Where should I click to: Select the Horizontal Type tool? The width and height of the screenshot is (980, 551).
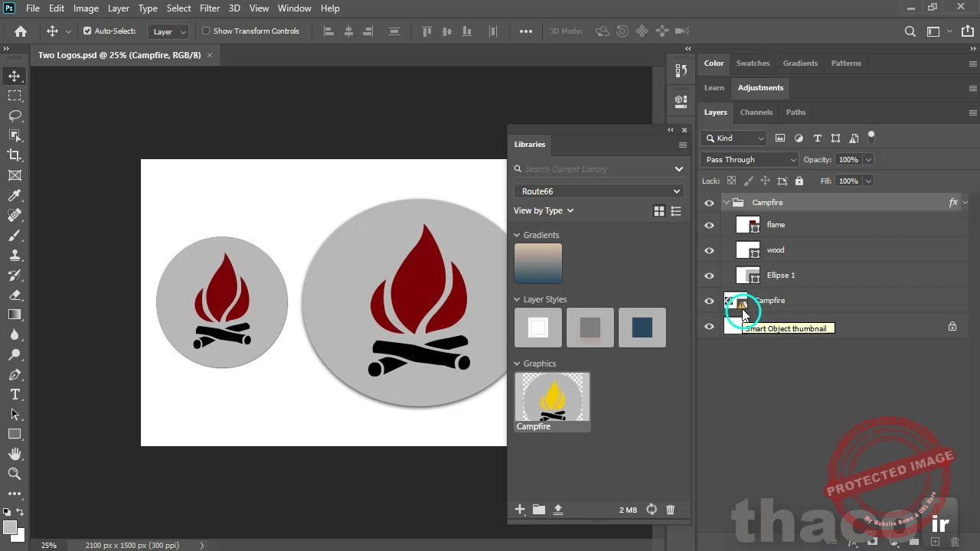(x=15, y=394)
